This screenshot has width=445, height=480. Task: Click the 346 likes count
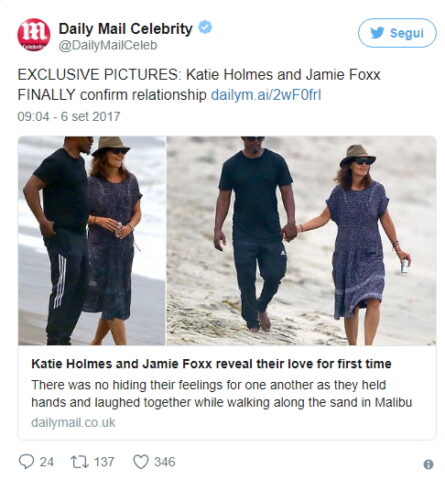tap(165, 462)
